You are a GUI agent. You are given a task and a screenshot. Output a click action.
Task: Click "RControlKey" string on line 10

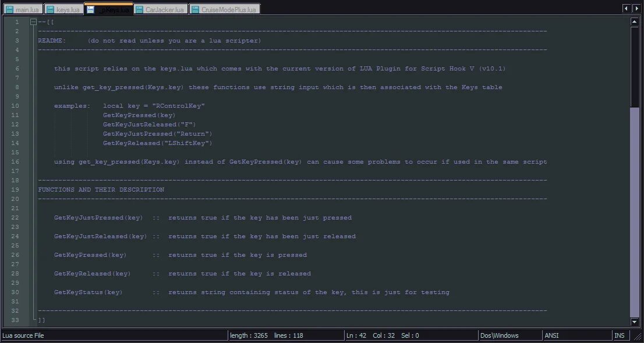coord(178,106)
